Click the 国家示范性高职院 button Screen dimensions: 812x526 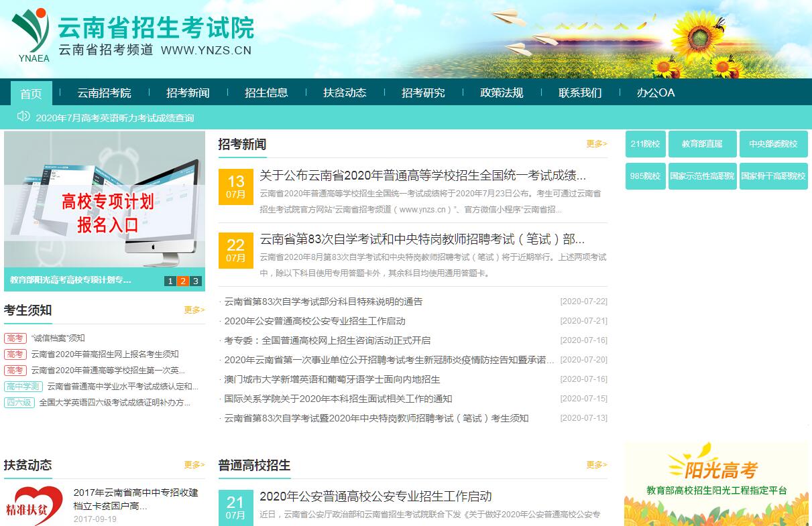tap(702, 176)
